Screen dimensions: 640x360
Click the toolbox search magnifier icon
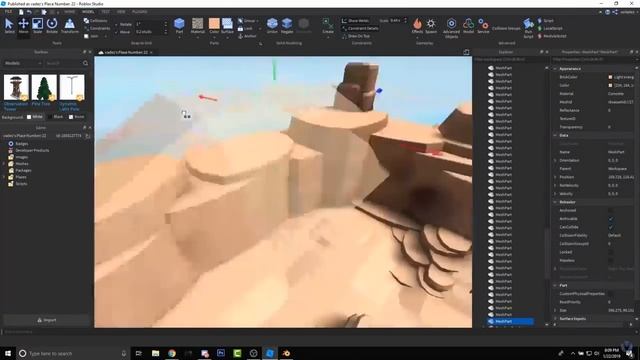[x=85, y=63]
